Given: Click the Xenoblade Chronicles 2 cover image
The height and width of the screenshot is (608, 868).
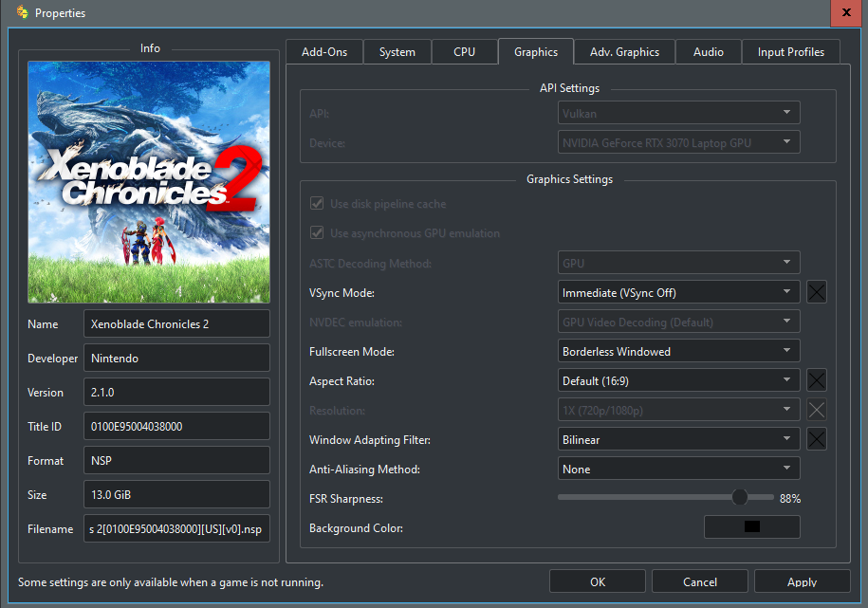Looking at the screenshot, I should [x=149, y=182].
